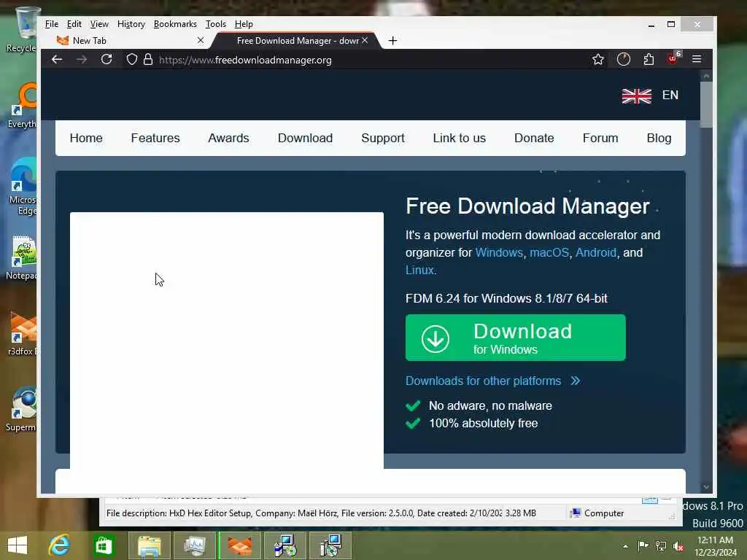Click the Action Center flag tray icon
747x560 pixels.
click(643, 545)
